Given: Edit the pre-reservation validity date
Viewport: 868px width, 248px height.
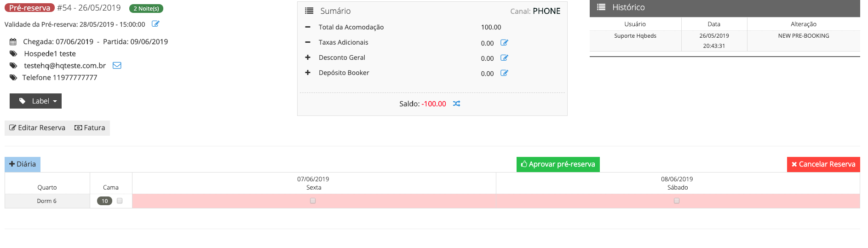Looking at the screenshot, I should (x=155, y=24).
